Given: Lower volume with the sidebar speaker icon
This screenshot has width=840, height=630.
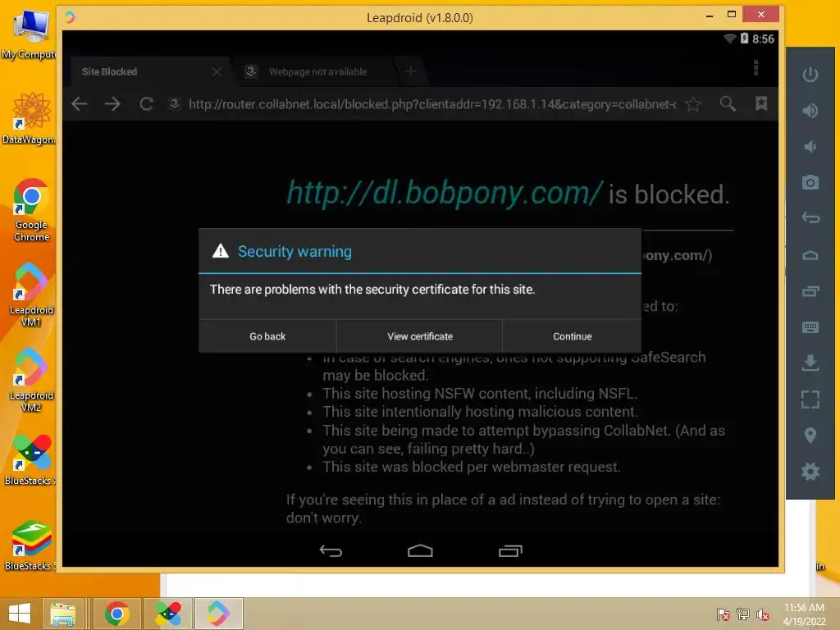Looking at the screenshot, I should tap(810, 146).
